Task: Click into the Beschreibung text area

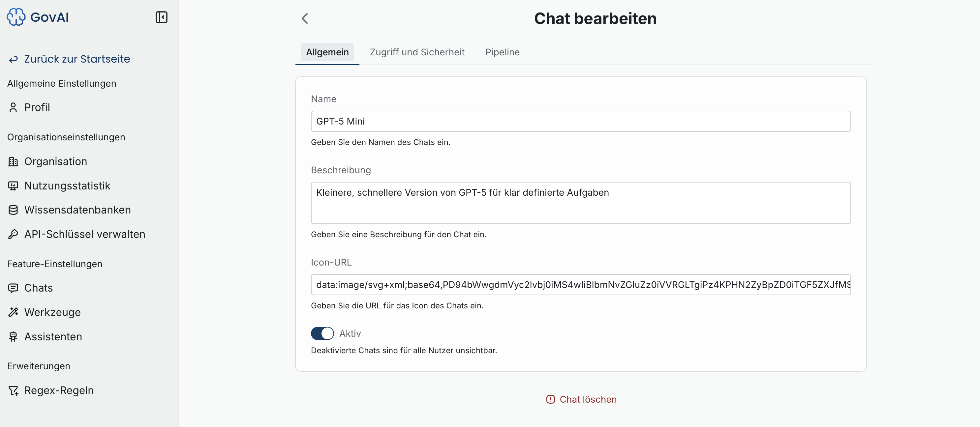Action: tap(581, 203)
